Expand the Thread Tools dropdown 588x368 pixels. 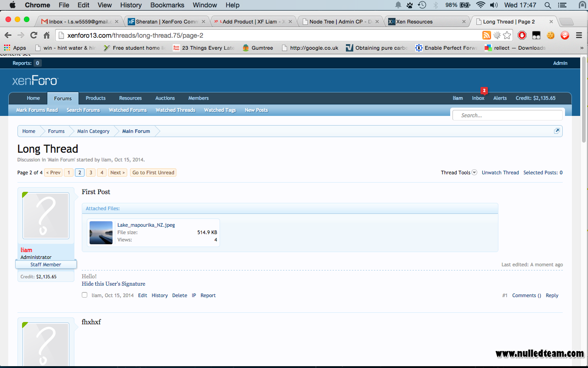[459, 172]
